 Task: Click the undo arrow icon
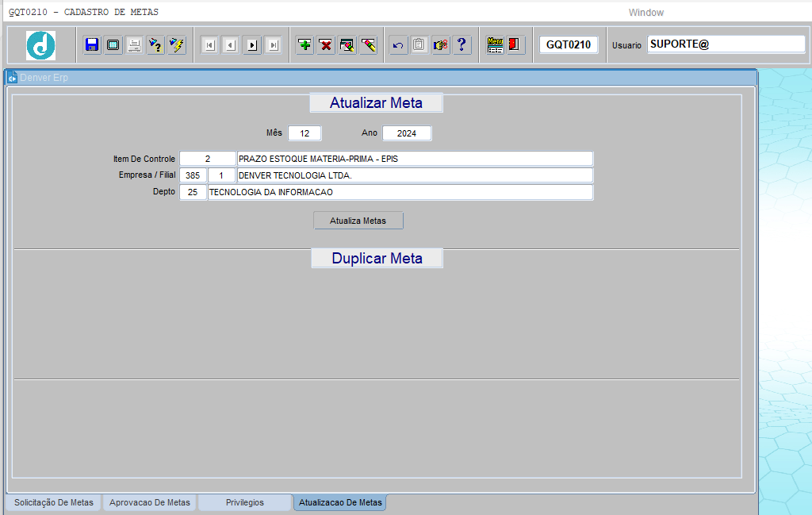[398, 45]
